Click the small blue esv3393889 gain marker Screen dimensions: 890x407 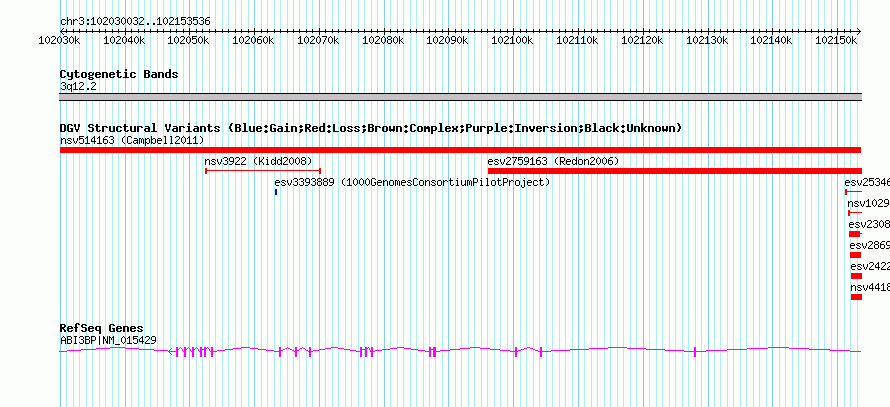[276, 192]
